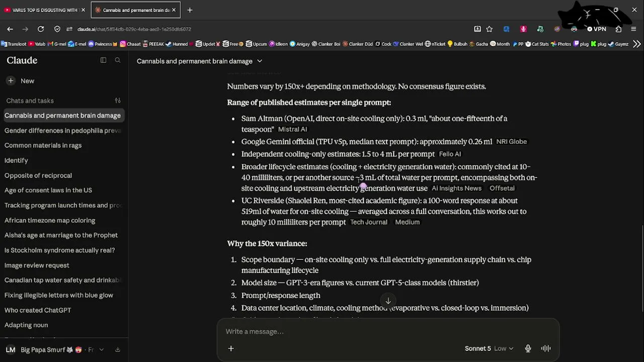Start voice dictation with microphone icon
Screen dimensions: 644x362
[528, 348]
